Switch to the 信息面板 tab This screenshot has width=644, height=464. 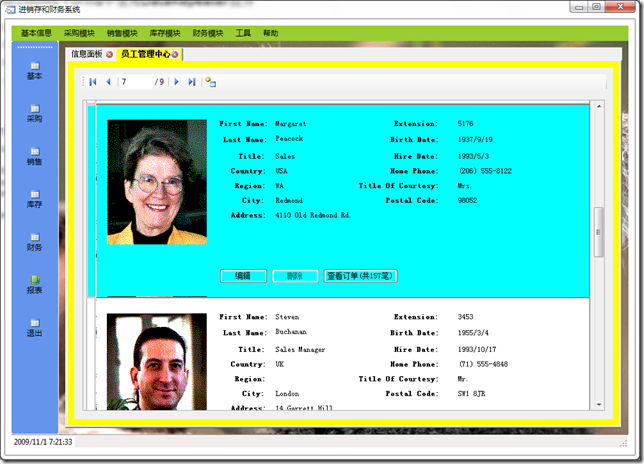pos(87,54)
